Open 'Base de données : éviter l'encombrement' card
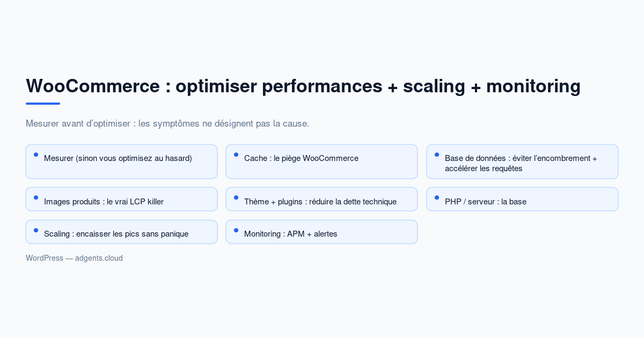The height and width of the screenshot is (338, 644). coord(522,161)
